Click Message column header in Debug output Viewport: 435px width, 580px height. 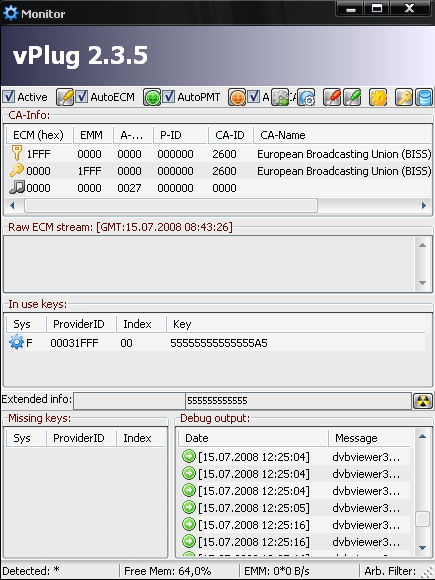(369, 438)
